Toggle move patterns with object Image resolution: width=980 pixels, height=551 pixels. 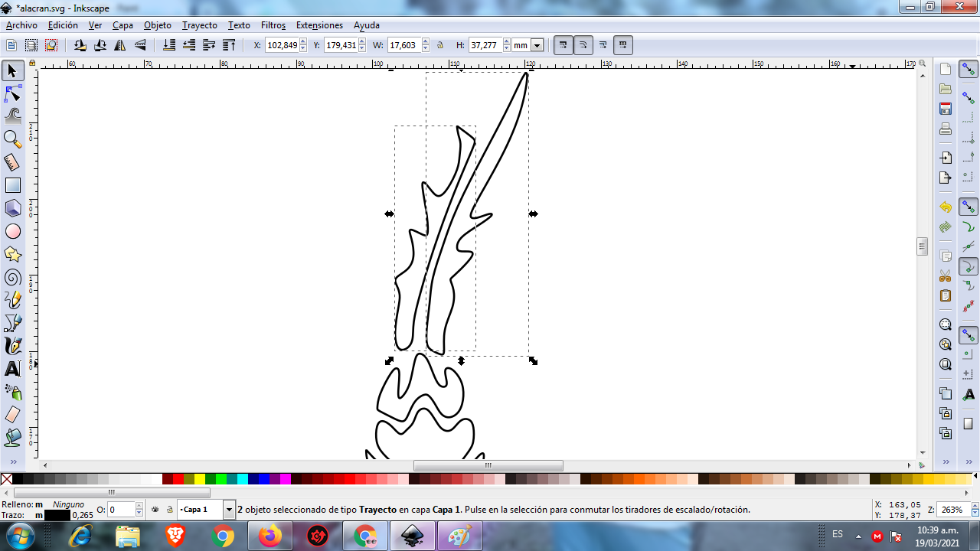(x=623, y=45)
